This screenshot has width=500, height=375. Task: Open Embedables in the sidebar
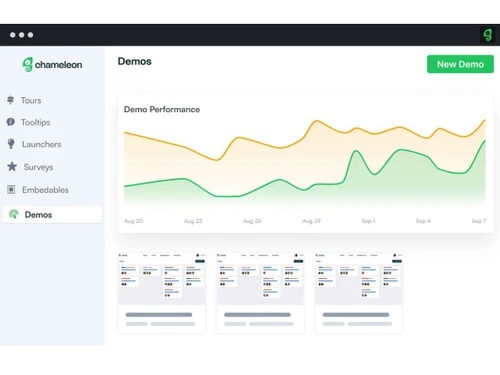[45, 190]
